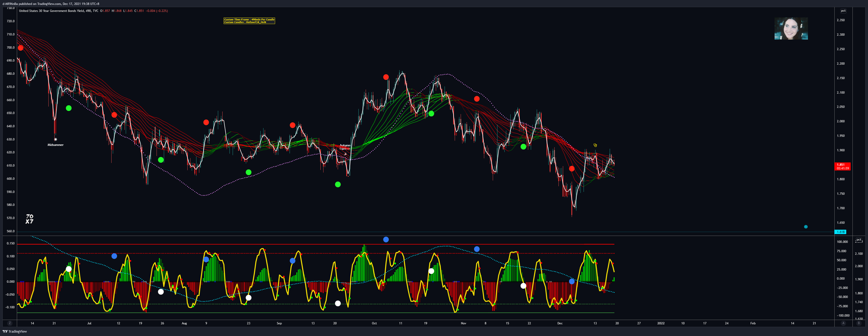The width and height of the screenshot is (868, 336).
Task: Click the 2022 label on the time axis
Action: point(661,323)
